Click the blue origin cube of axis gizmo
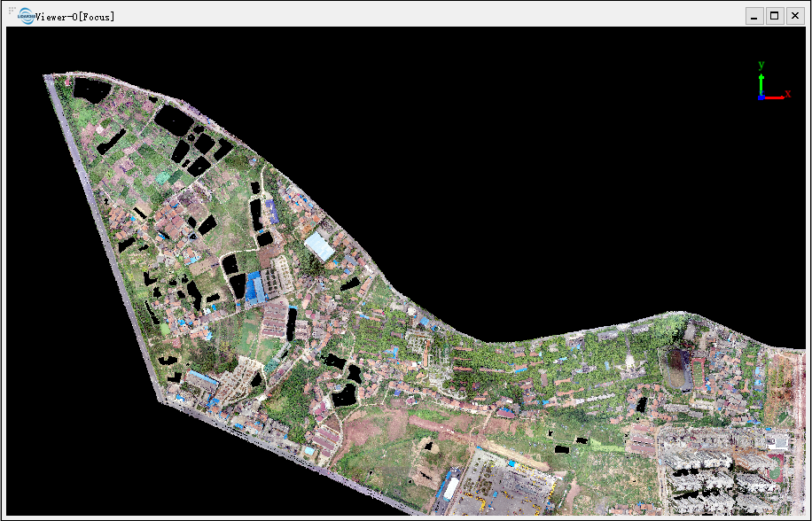Screen dimensions: 812x521 click(761, 97)
